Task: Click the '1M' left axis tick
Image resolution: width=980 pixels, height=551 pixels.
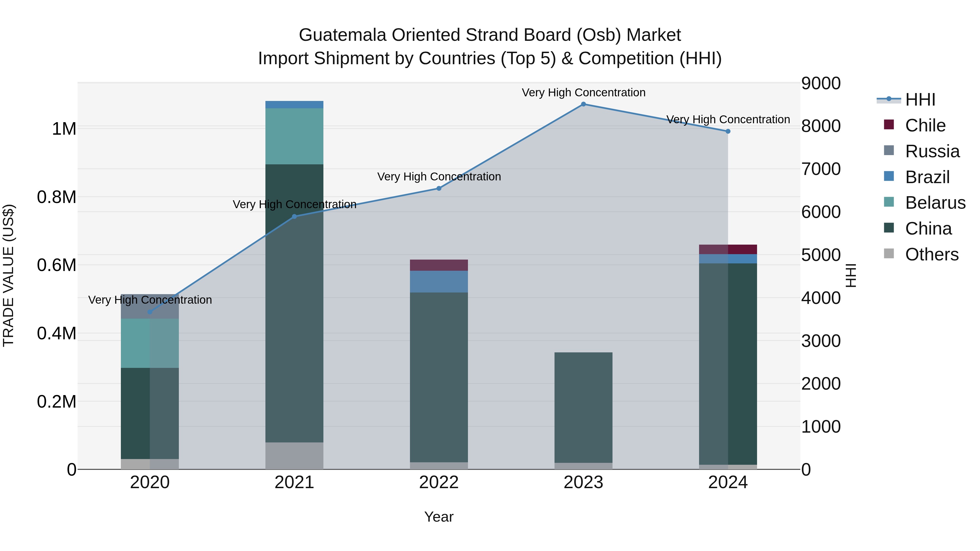Action: tap(64, 128)
